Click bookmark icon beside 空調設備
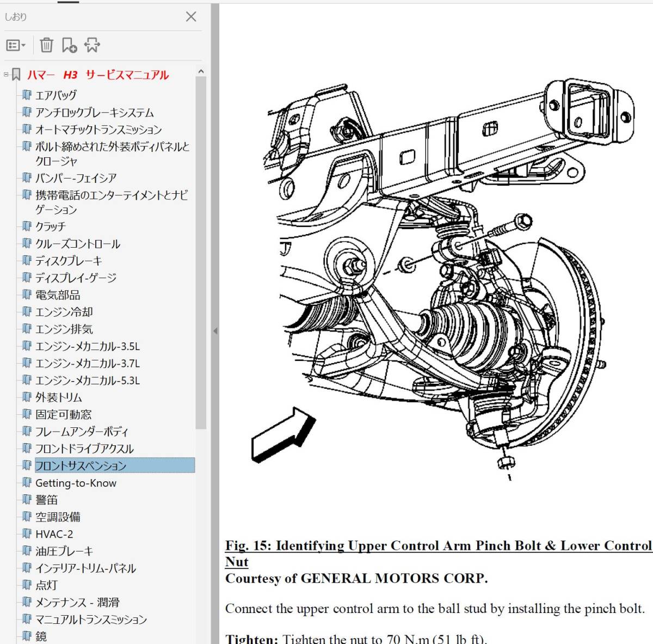The width and height of the screenshot is (653, 644). click(x=27, y=517)
